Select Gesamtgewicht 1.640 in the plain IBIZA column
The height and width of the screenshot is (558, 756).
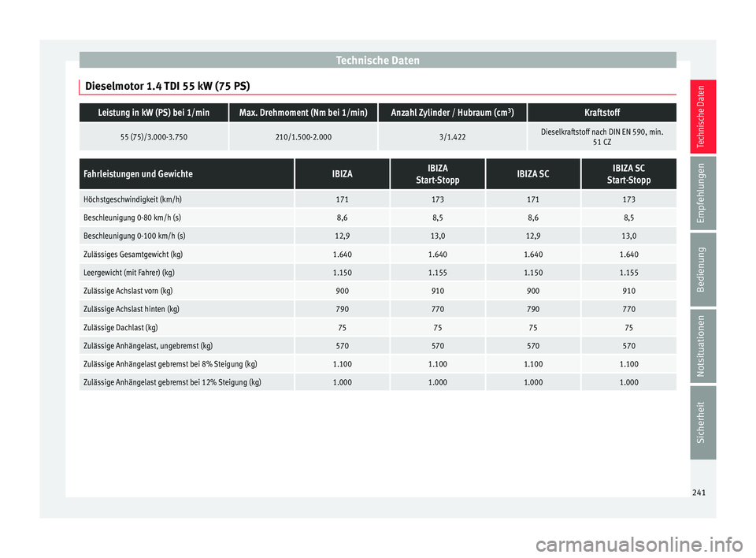(x=343, y=255)
